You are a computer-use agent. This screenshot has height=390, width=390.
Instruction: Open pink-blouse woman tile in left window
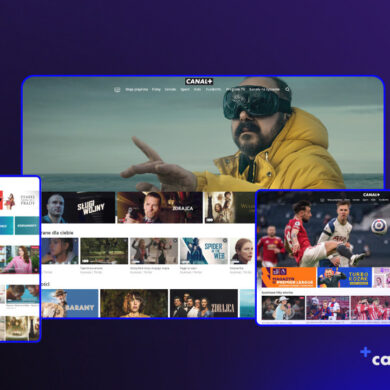pos(20,260)
